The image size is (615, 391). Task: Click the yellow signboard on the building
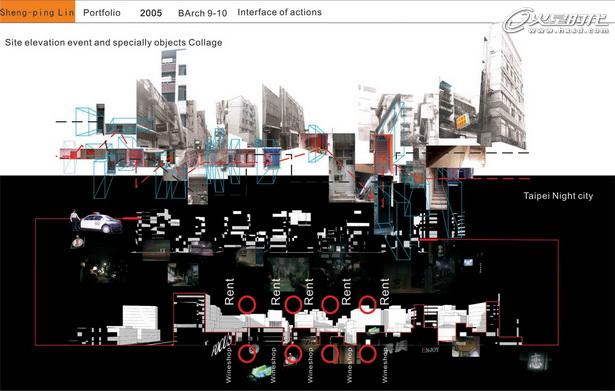tap(462, 121)
